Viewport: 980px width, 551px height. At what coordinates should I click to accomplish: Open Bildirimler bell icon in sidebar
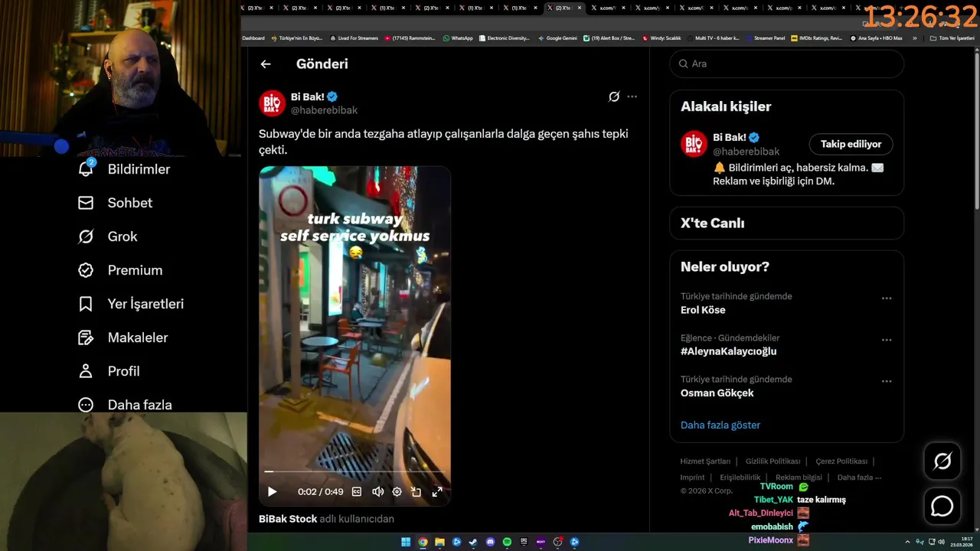(86, 168)
